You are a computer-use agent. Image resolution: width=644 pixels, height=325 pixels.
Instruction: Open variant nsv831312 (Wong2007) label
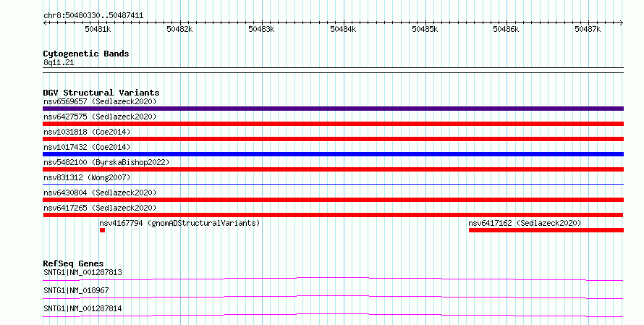(x=87, y=177)
